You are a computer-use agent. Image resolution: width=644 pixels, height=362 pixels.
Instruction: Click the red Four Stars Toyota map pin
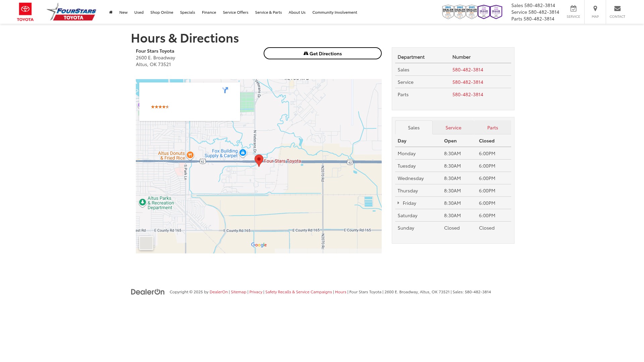click(x=259, y=161)
